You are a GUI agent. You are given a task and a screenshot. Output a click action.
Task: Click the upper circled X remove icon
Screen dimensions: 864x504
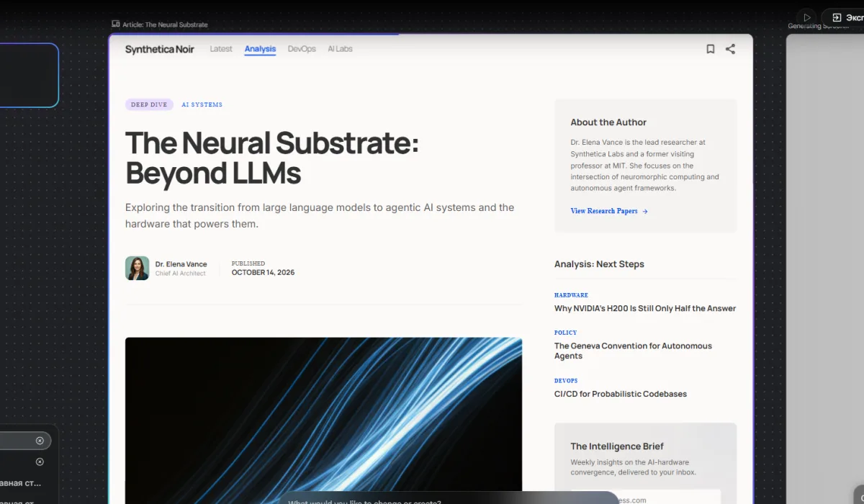click(40, 441)
